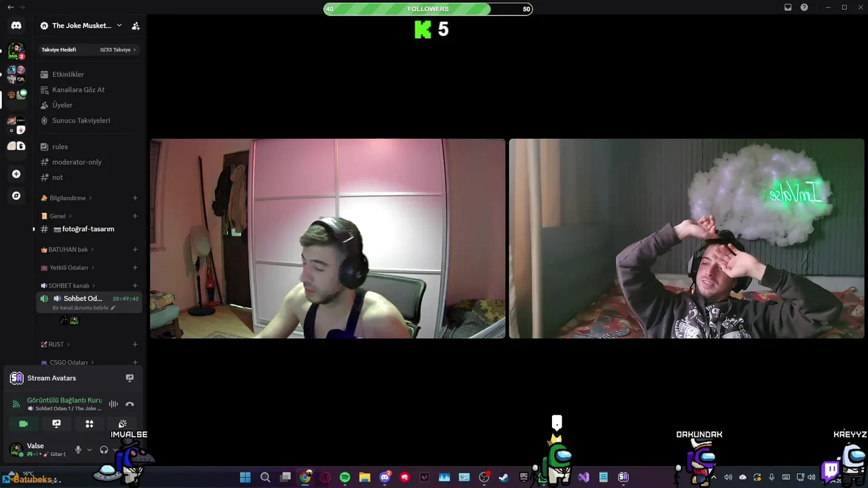Open the server dropdown for The Joke Musket
Screen dimensions: 868x488
tap(119, 25)
